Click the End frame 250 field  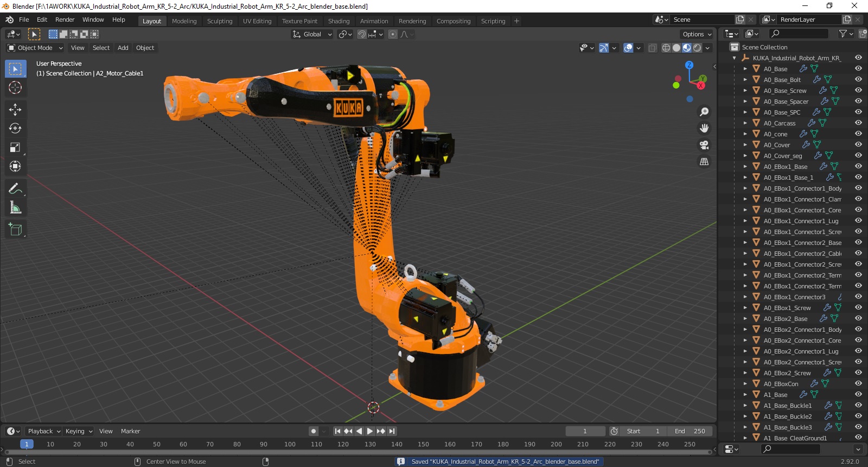click(690, 431)
